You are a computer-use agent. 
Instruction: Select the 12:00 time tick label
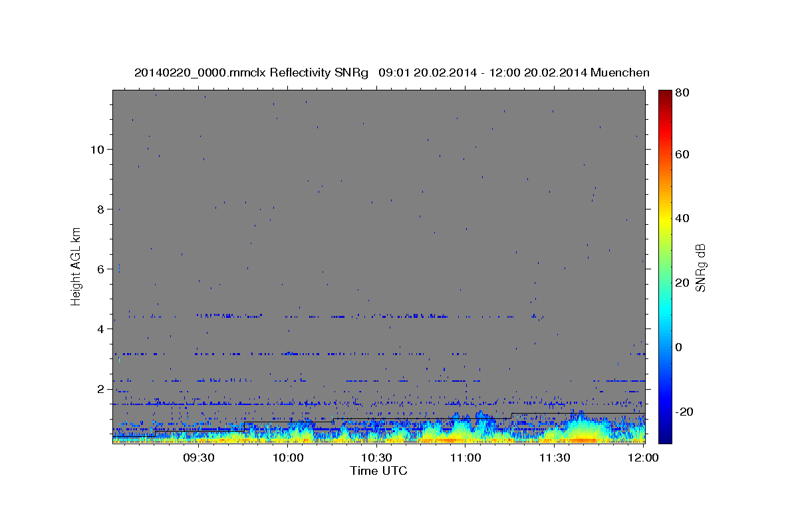tap(644, 458)
